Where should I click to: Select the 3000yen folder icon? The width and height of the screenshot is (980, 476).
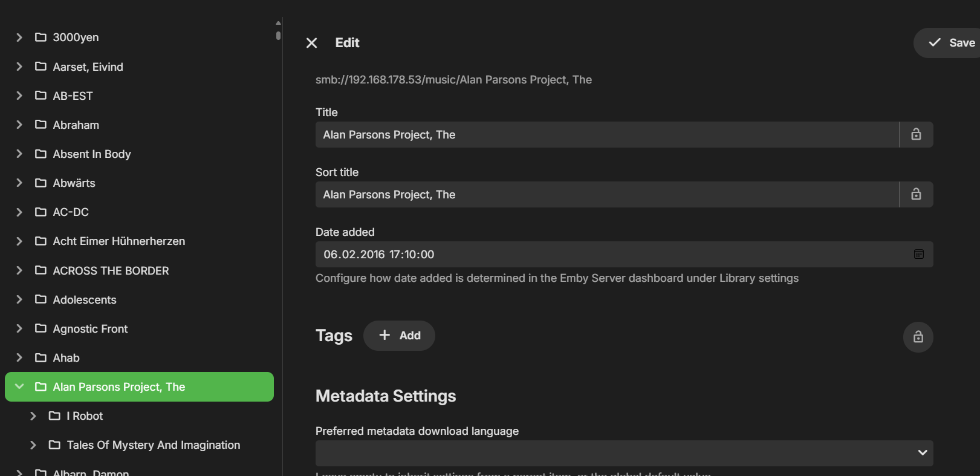click(41, 37)
